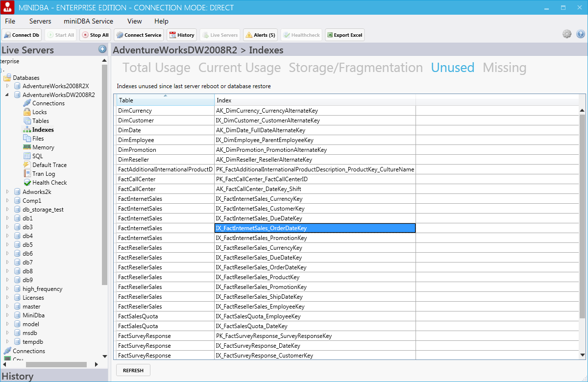Click the Default Trace icon
This screenshot has height=382, width=588.
[x=27, y=165]
